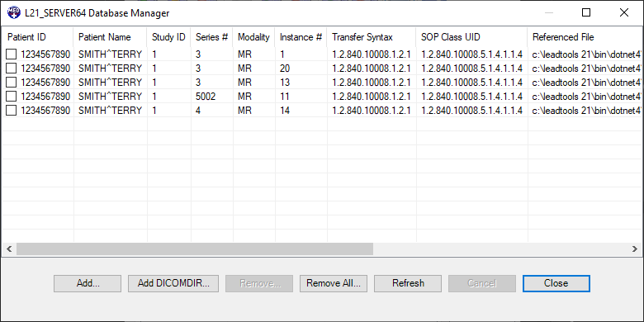Refresh the database list
Viewport: 644px width, 322px height.
click(x=408, y=283)
